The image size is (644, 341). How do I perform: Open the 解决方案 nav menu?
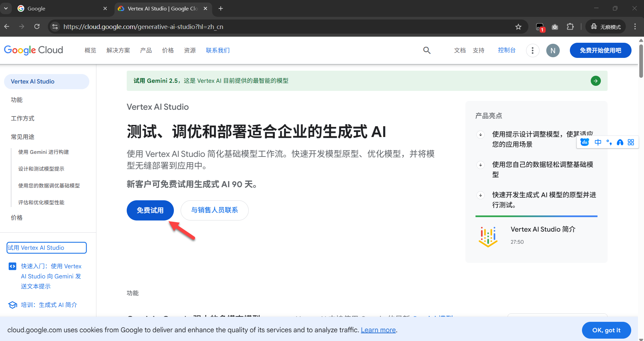pyautogui.click(x=118, y=50)
